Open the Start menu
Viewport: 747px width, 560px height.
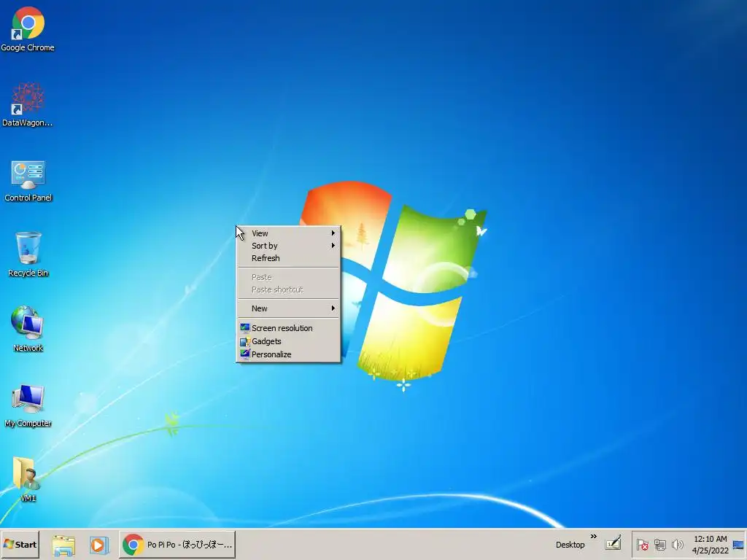click(x=20, y=544)
